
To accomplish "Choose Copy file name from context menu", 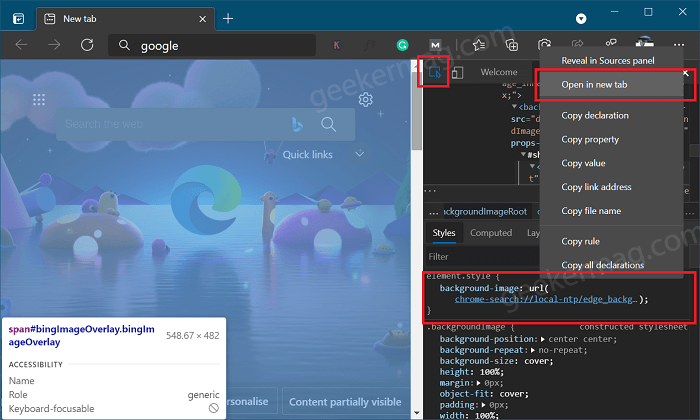I will pos(591,211).
